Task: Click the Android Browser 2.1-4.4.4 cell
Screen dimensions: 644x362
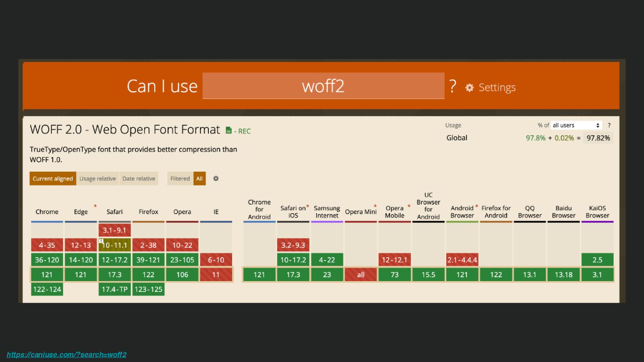Action: [462, 260]
